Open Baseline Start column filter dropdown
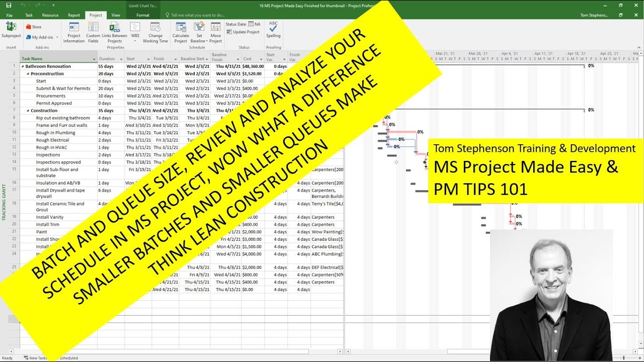 pyautogui.click(x=207, y=59)
